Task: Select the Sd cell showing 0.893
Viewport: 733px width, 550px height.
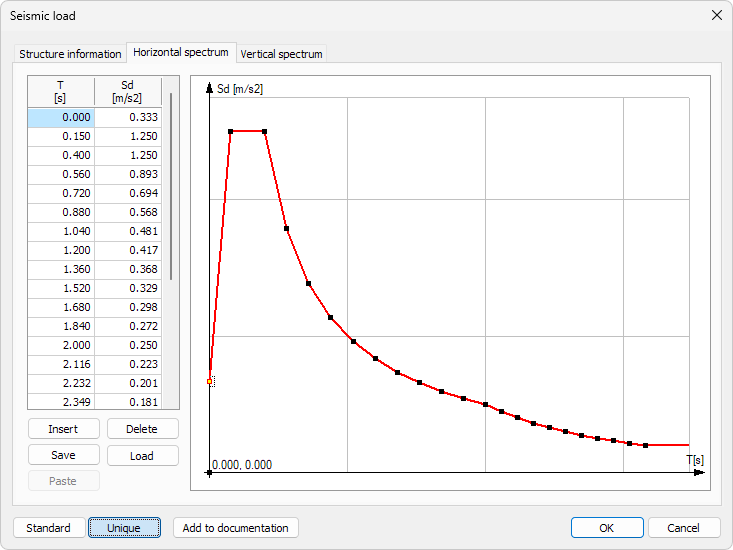Action: 128,175
